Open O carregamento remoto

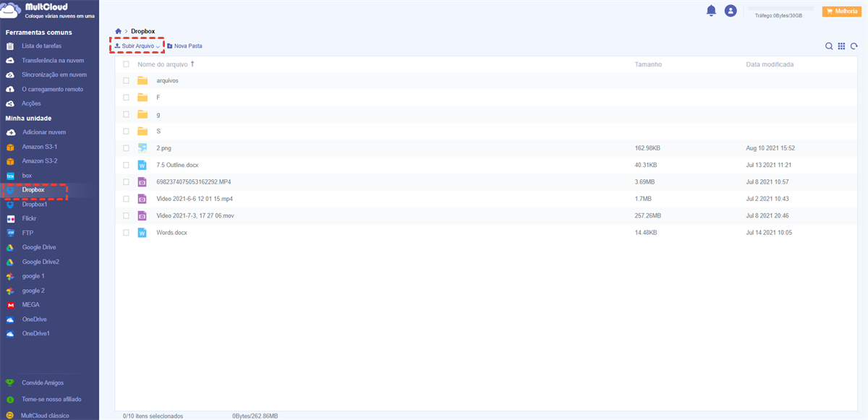click(x=52, y=89)
